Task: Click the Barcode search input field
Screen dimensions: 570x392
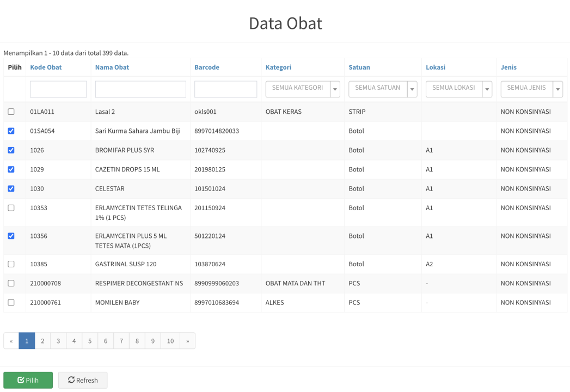Action: pyautogui.click(x=225, y=89)
